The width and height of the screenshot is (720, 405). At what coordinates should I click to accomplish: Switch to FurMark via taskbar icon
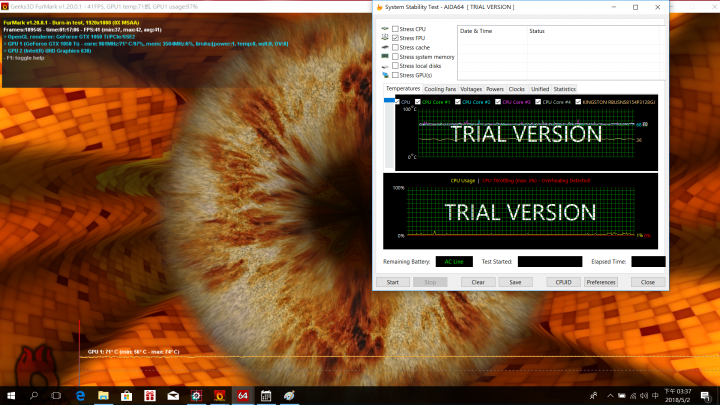[x=219, y=395]
